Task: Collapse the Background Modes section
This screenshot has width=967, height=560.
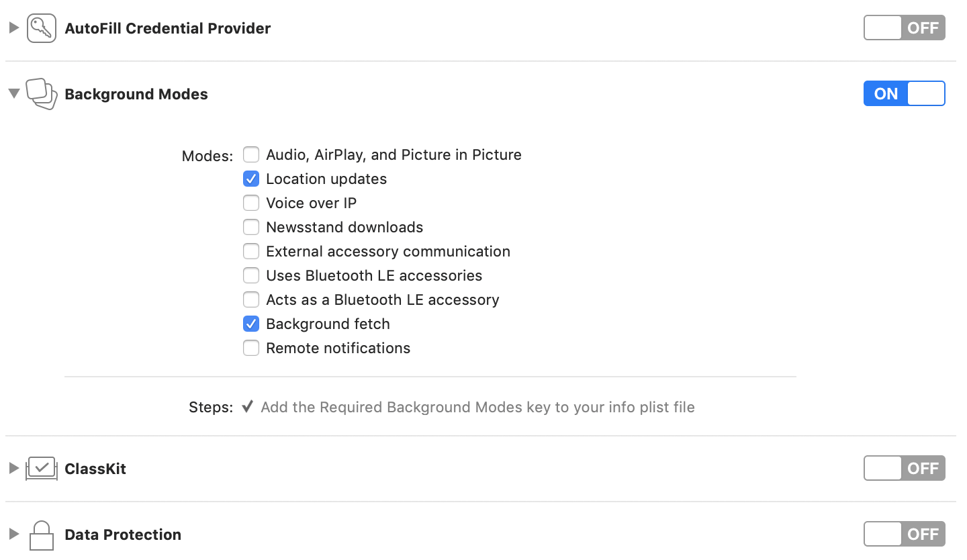Action: click(x=13, y=94)
